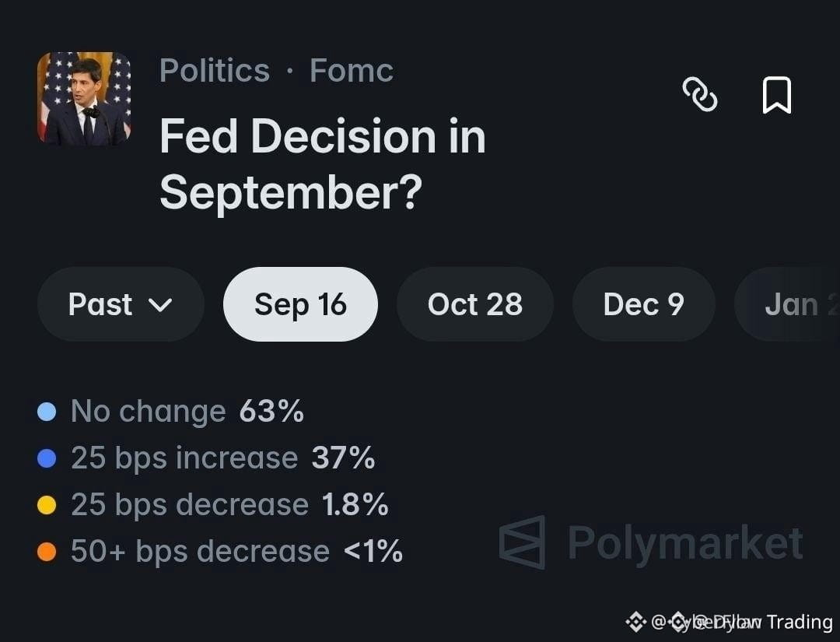Click the Binance logo in watermark

pyautogui.click(x=636, y=622)
